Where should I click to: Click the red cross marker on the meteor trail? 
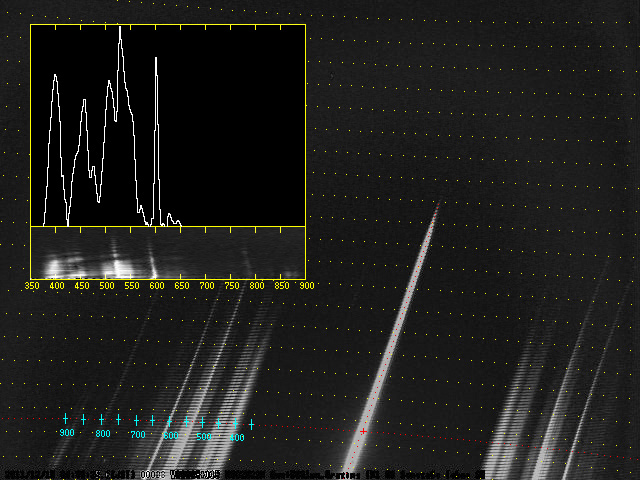(x=364, y=431)
